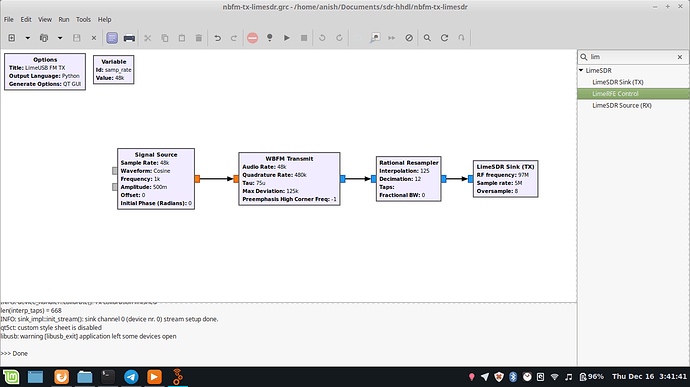
Task: Click the Undo arrow in toolbar
Action: tap(217, 38)
